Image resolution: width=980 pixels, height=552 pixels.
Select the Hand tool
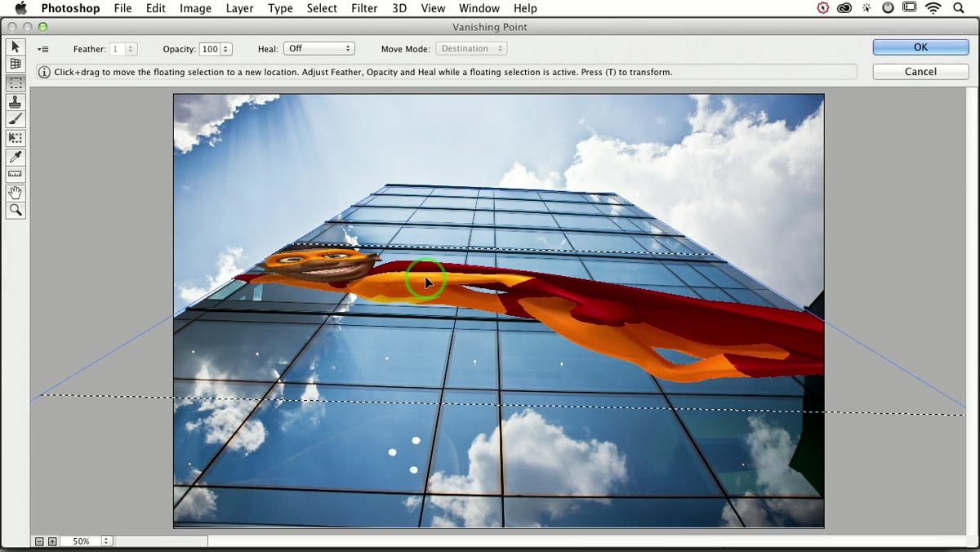[16, 194]
